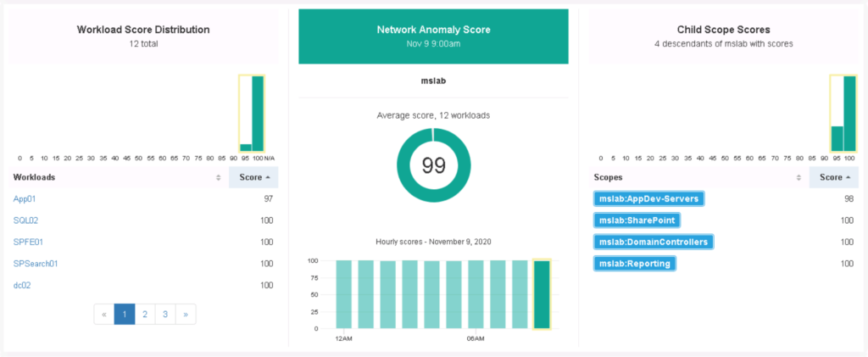Image resolution: width=868 pixels, height=357 pixels.
Task: Sort child scopes by Score column
Action: click(x=834, y=177)
